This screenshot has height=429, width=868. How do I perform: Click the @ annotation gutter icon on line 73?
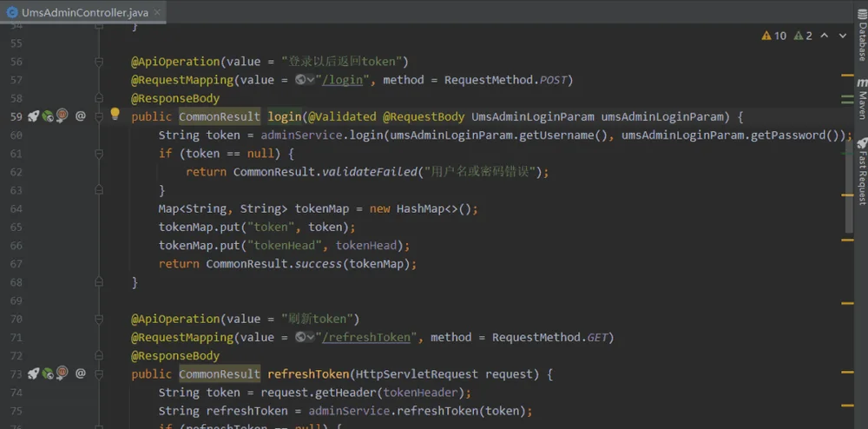[x=80, y=373]
